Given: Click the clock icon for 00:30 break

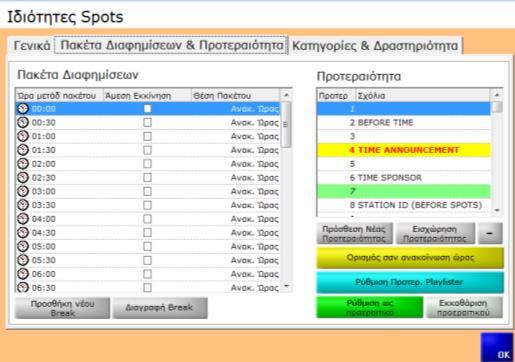Looking at the screenshot, I should click(x=23, y=123).
